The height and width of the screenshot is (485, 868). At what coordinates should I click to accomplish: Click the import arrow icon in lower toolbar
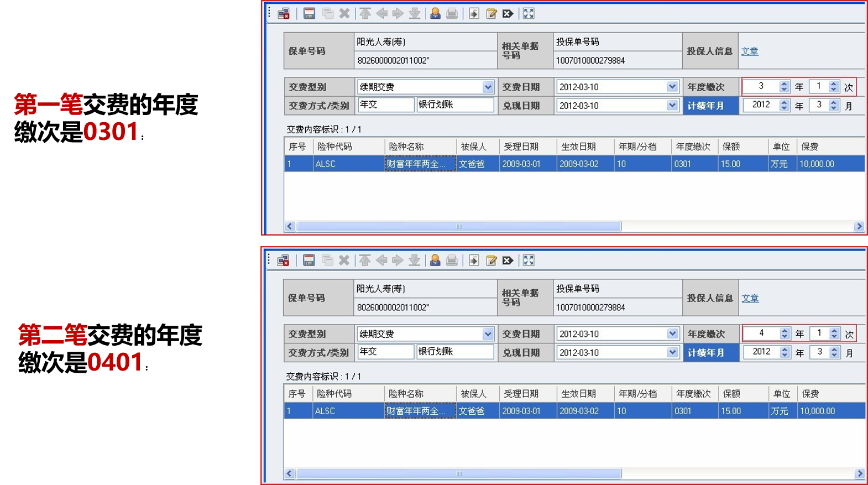pyautogui.click(x=474, y=260)
